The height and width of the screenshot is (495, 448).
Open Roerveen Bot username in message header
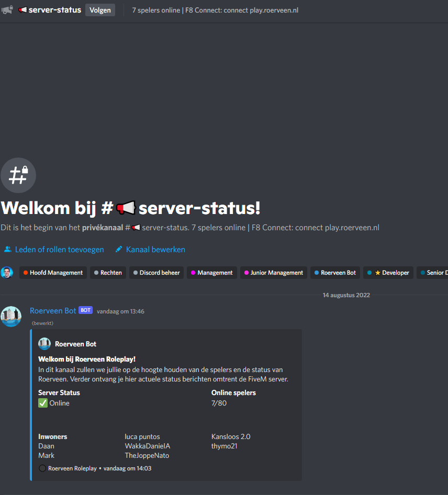(53, 311)
